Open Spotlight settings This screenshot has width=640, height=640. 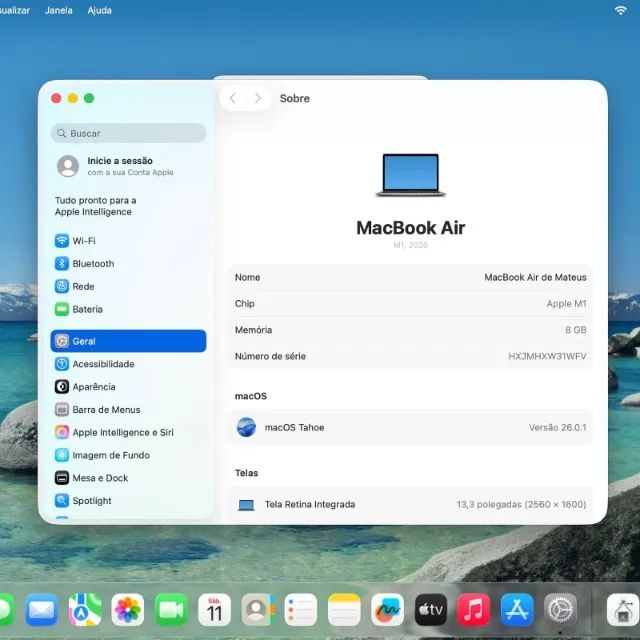pyautogui.click(x=128, y=501)
